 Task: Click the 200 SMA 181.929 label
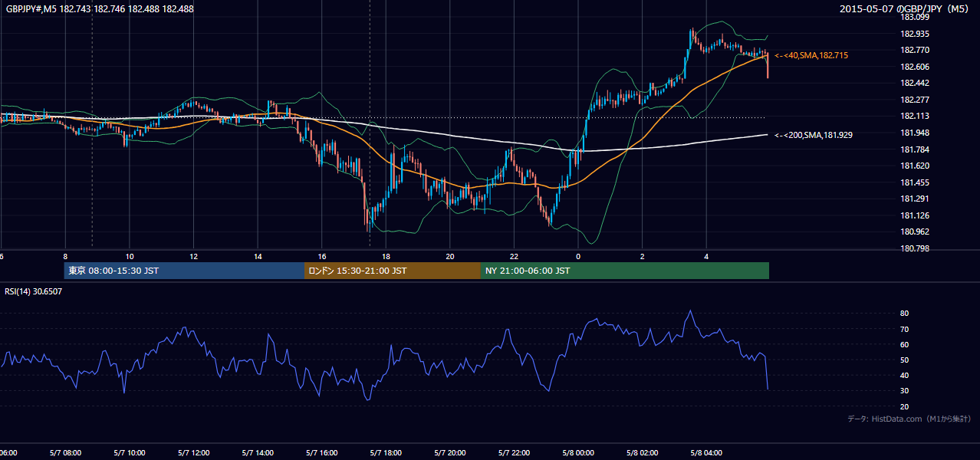814,135
